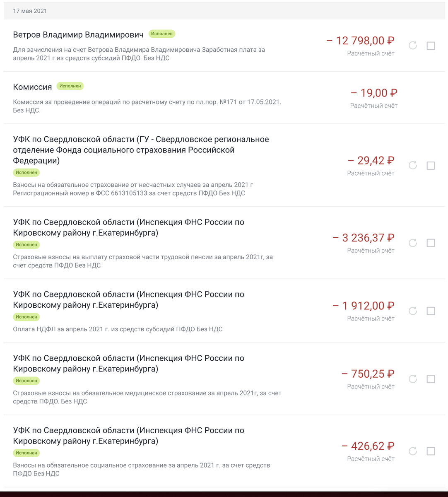The height and width of the screenshot is (497, 448).
Task: Repeat the 29,42 ₽ accident insurance payment
Action: (413, 166)
